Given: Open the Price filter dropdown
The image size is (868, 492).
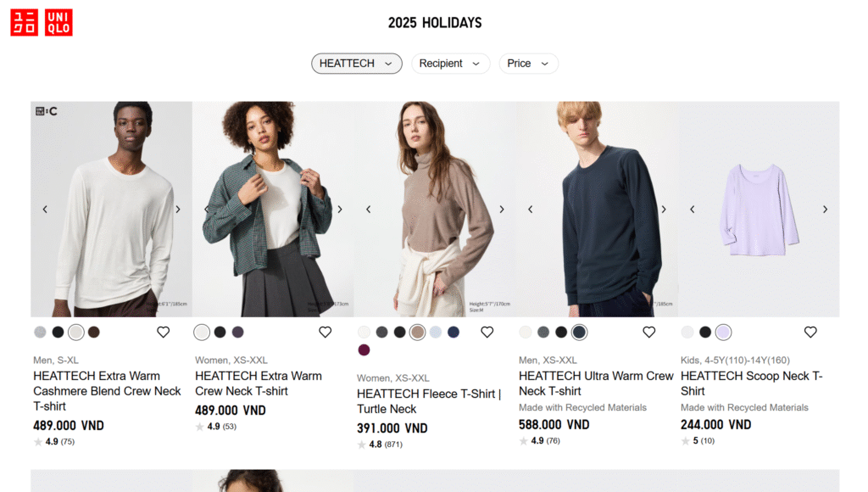Looking at the screenshot, I should point(529,64).
